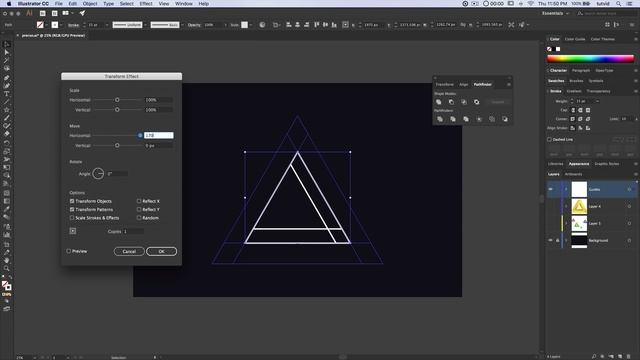
Task: Open the Opacity dropdown in control bar
Action: coord(225,25)
